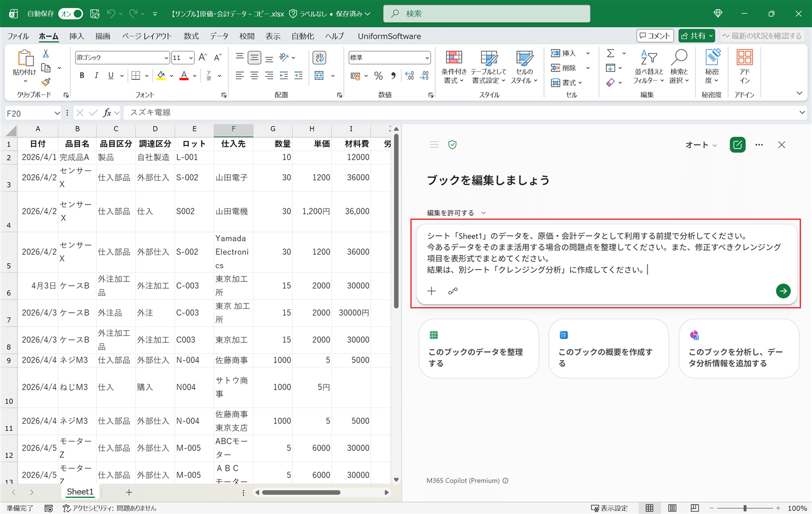Toggle center horizontal alignment
This screenshot has height=514, width=812.
[254, 76]
